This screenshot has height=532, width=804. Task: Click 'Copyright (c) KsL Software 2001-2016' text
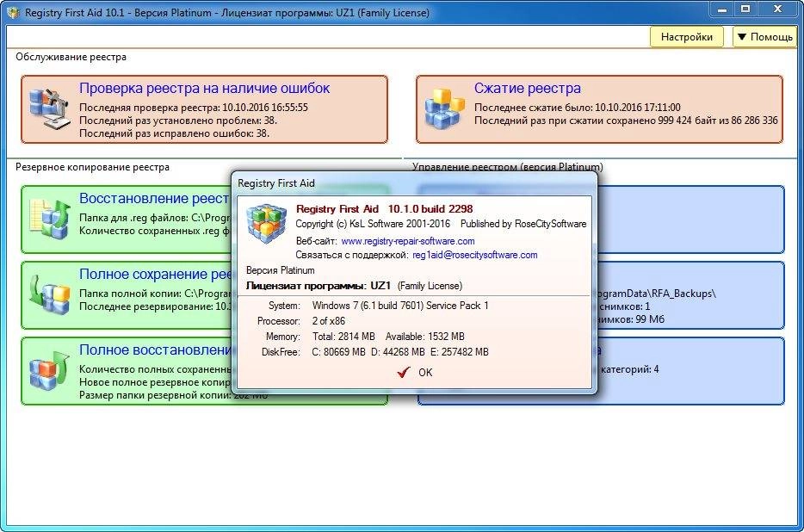click(373, 224)
